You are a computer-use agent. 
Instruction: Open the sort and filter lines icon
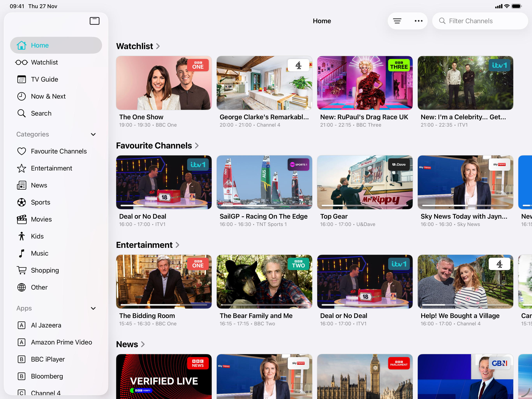397,21
